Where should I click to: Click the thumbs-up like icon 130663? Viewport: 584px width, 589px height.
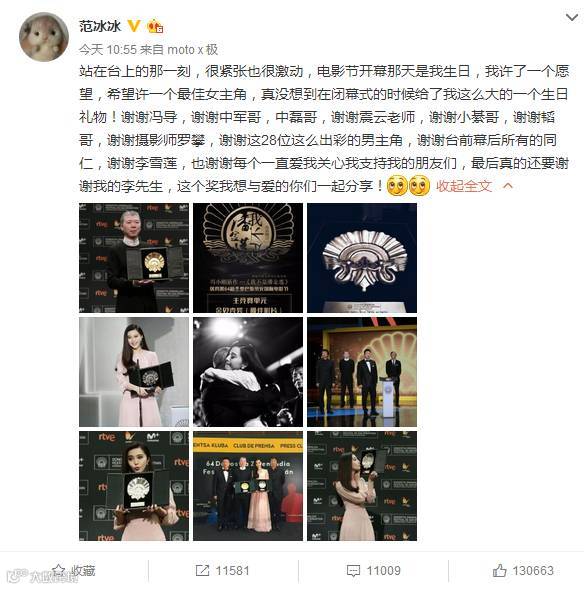499,571
